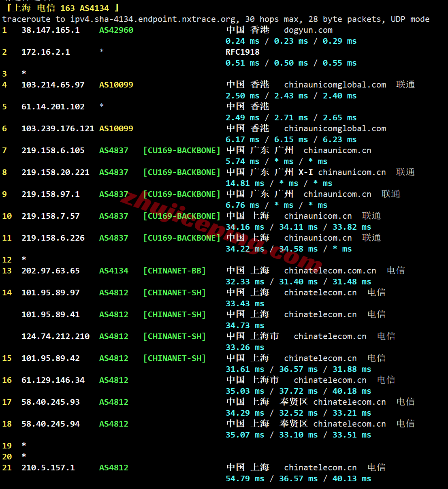
Task: Click the IP 219.158.6.226
Action: (x=53, y=238)
